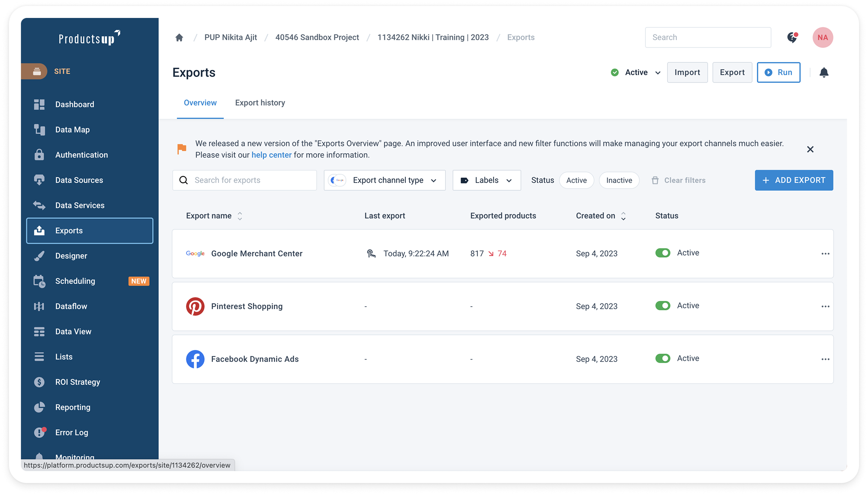This screenshot has height=495, width=868.
Task: Click the Import button
Action: pyautogui.click(x=687, y=73)
